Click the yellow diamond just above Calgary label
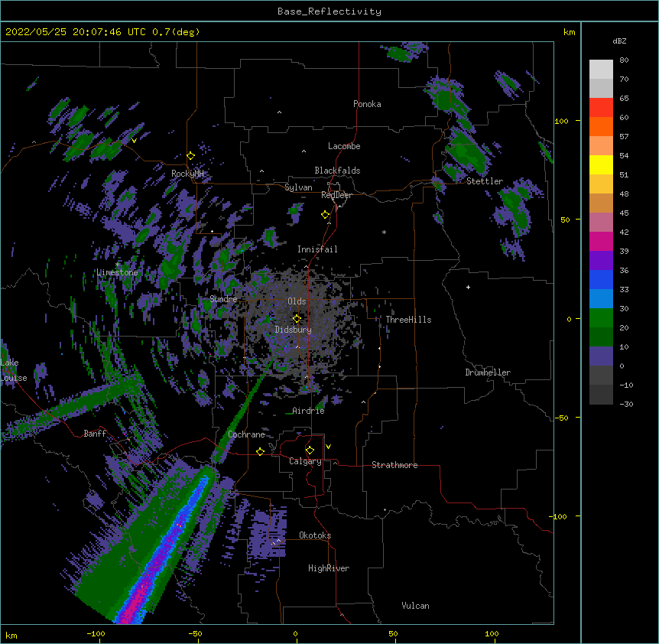The height and width of the screenshot is (644, 659). (310, 450)
